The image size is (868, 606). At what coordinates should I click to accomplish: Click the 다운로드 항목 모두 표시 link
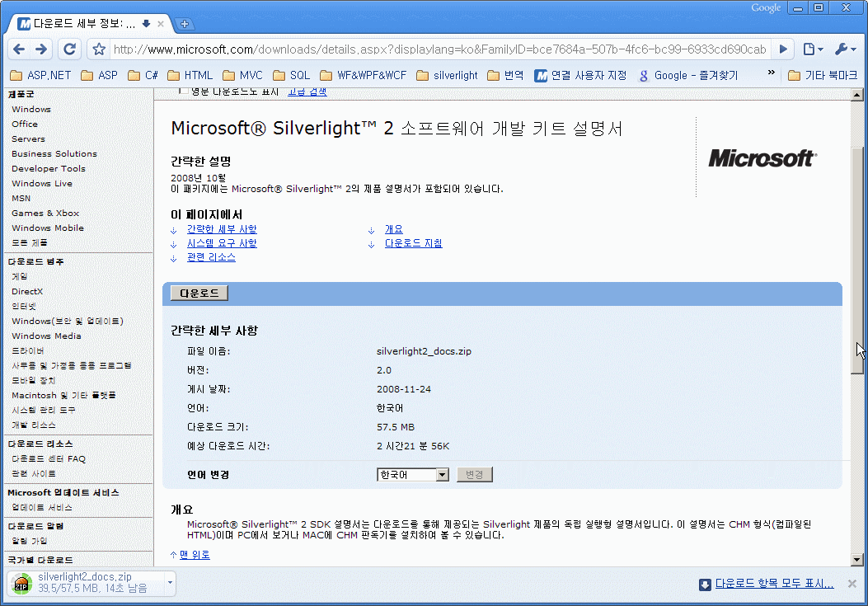[x=775, y=583]
